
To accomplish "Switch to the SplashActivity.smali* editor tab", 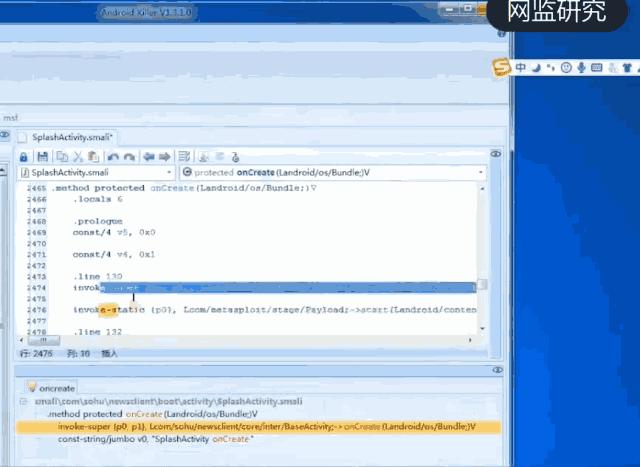I will click(x=67, y=137).
